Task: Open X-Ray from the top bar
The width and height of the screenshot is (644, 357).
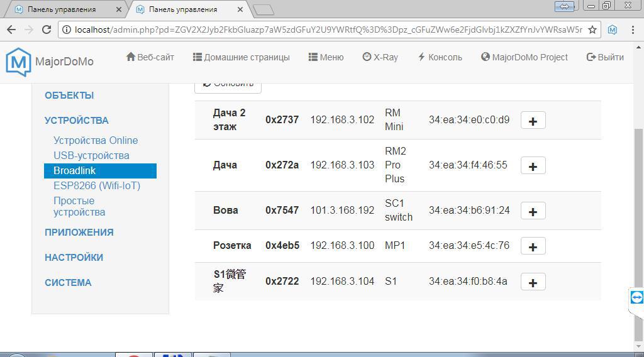Action: (x=380, y=57)
